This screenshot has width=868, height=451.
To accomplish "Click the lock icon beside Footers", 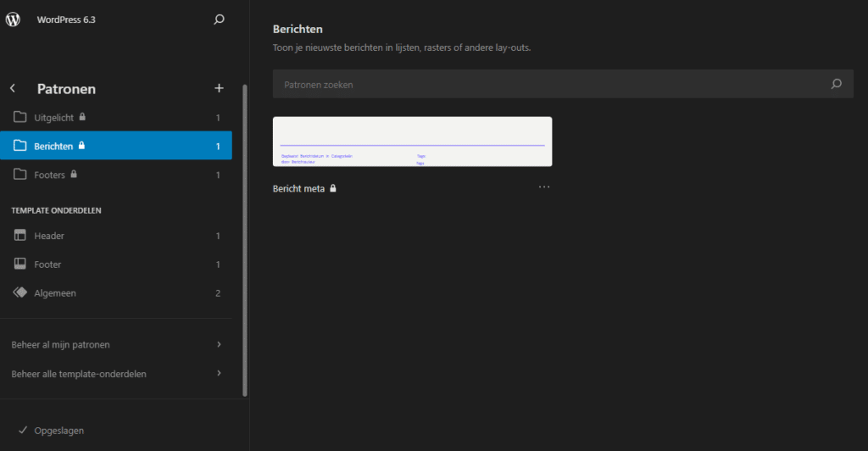I will (x=74, y=175).
